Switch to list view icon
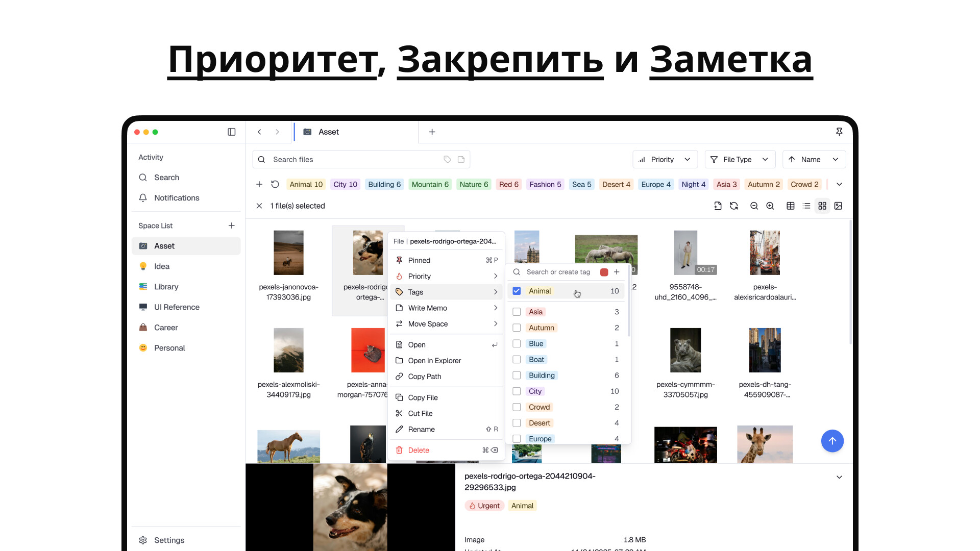The width and height of the screenshot is (980, 551). 806,206
